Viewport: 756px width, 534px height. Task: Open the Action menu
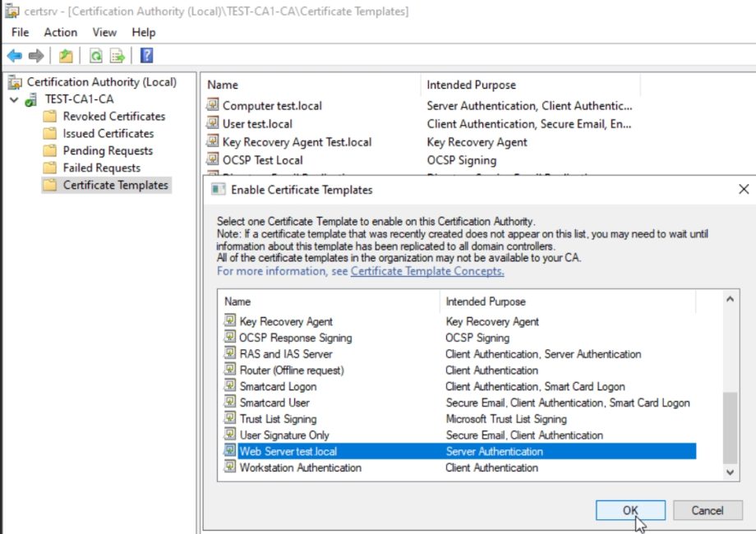(60, 32)
